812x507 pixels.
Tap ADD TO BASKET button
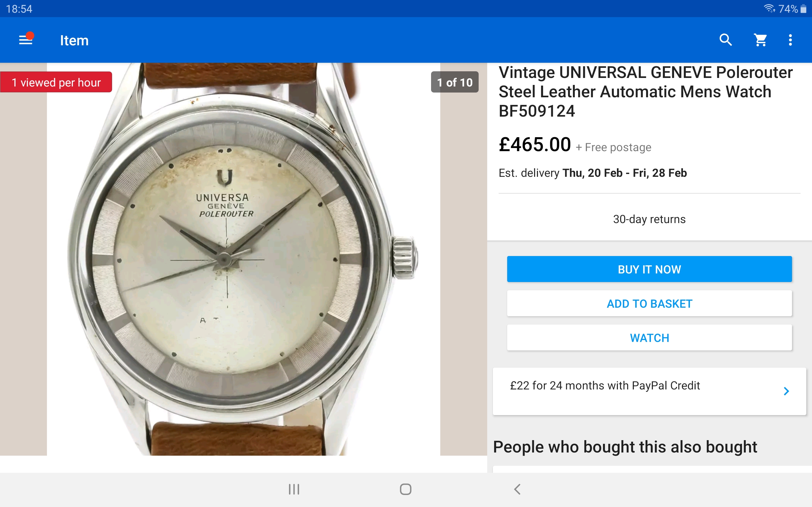coord(649,304)
